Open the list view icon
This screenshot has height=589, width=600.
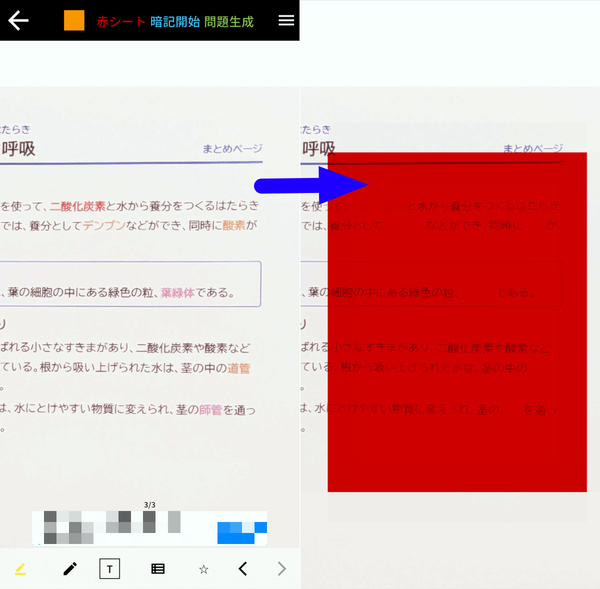click(x=158, y=569)
